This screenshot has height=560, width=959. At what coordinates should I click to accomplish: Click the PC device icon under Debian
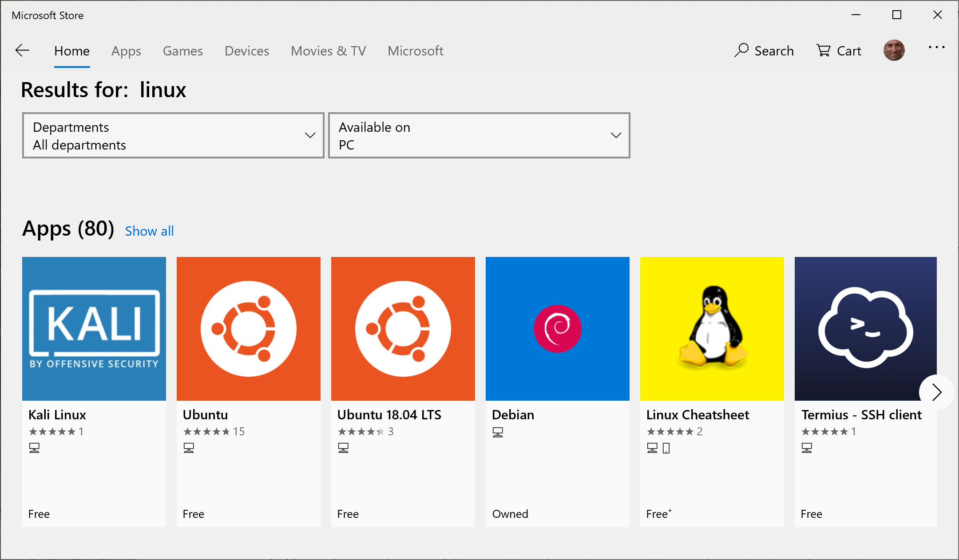click(498, 432)
